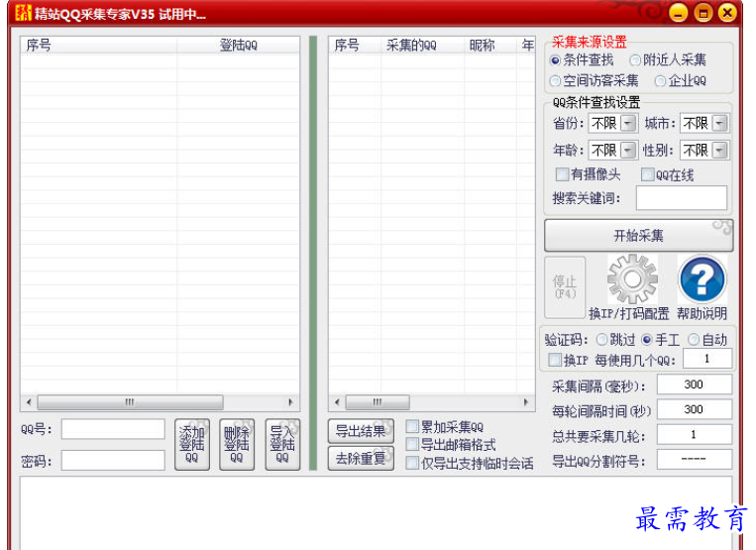Click the 每轮间隔时间(秒) value field
The height and width of the screenshot is (550, 756).
coord(695,409)
